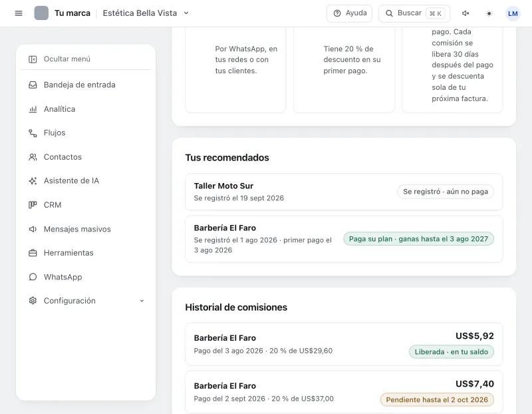Click the Asistente de IA sparkle icon
The image size is (532, 414).
click(x=33, y=181)
